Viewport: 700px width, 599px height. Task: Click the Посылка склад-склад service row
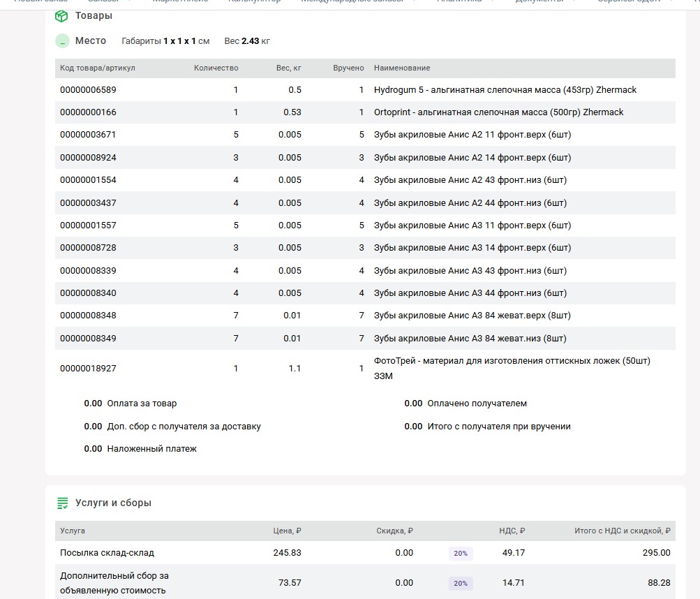point(107,553)
